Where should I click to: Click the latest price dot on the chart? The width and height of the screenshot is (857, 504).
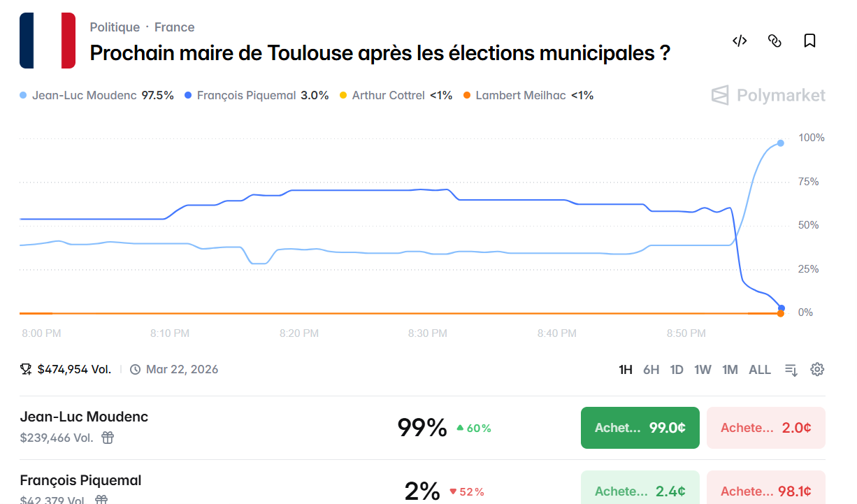tap(779, 144)
